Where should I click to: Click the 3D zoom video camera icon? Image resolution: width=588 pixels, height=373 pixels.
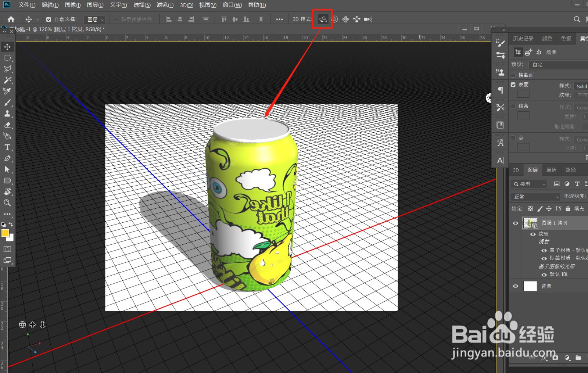(368, 19)
